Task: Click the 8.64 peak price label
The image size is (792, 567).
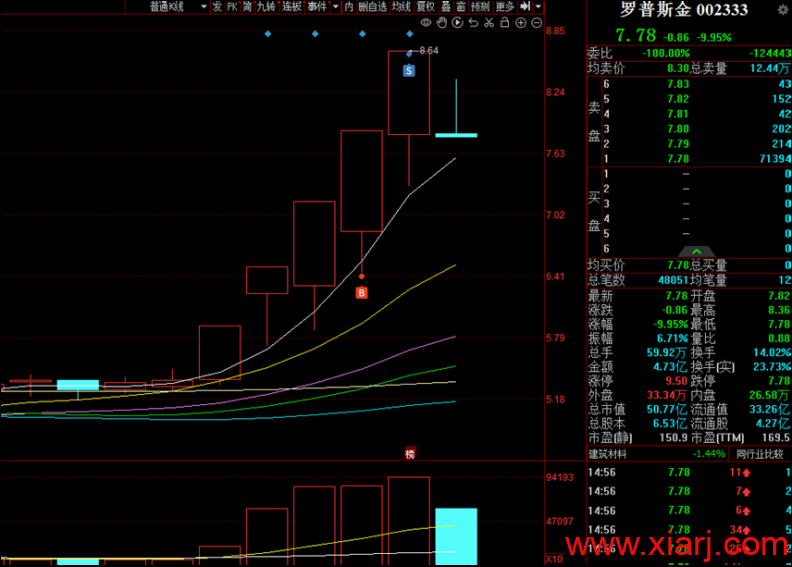Action: [429, 50]
